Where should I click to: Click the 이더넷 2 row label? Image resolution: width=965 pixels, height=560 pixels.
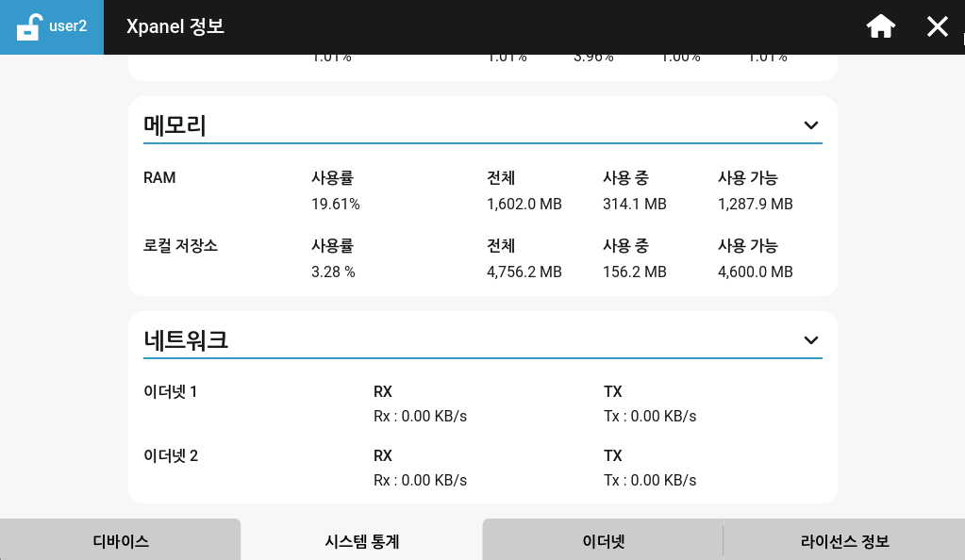pyautogui.click(x=171, y=455)
